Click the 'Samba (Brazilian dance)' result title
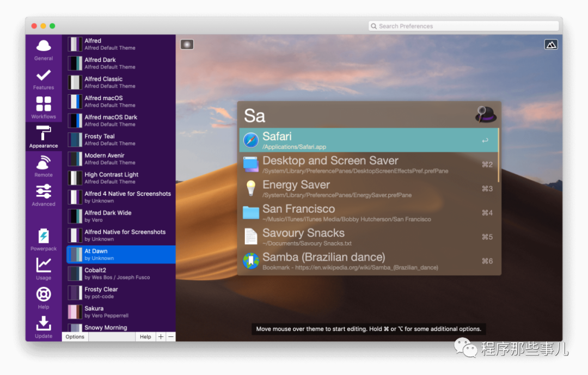This screenshot has width=588, height=375. pos(324,257)
